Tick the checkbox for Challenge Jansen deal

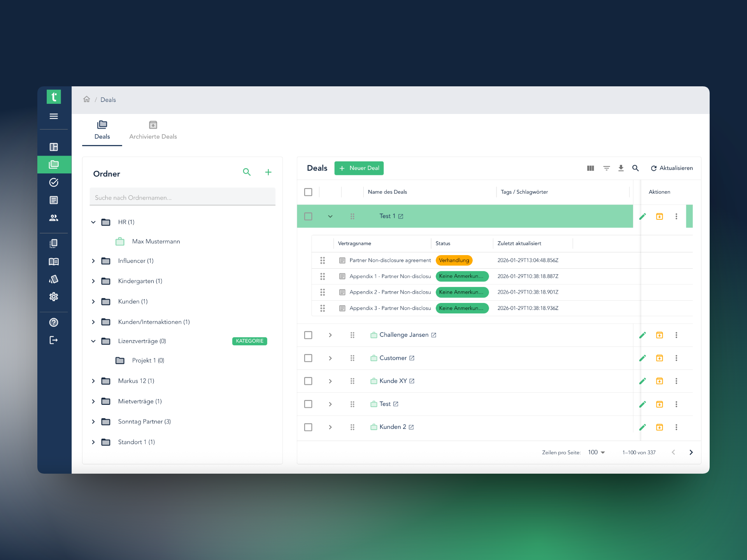[308, 335]
